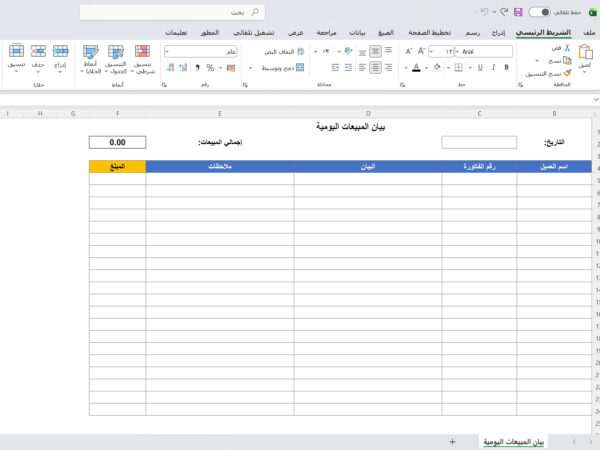Click the Format Painter (نسخ التنسيق) icon
The height and width of the screenshot is (450, 600).
click(x=566, y=73)
